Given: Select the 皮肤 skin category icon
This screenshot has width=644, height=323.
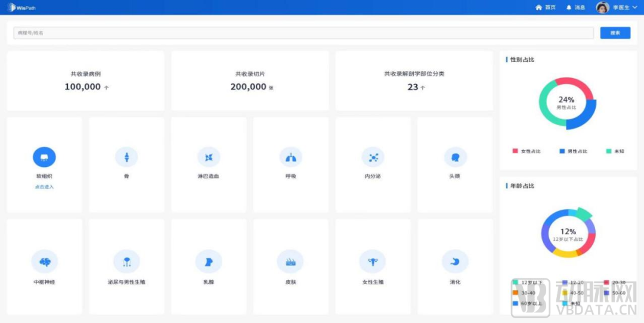Looking at the screenshot, I should click(x=291, y=262).
